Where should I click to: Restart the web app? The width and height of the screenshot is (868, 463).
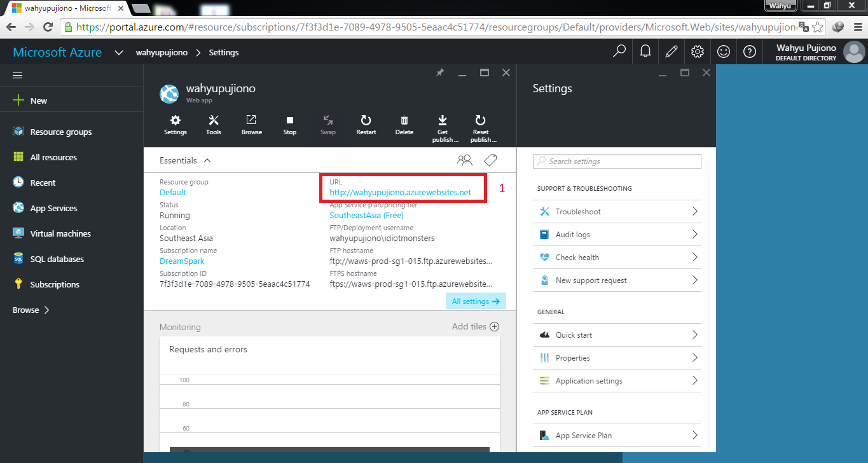[366, 125]
